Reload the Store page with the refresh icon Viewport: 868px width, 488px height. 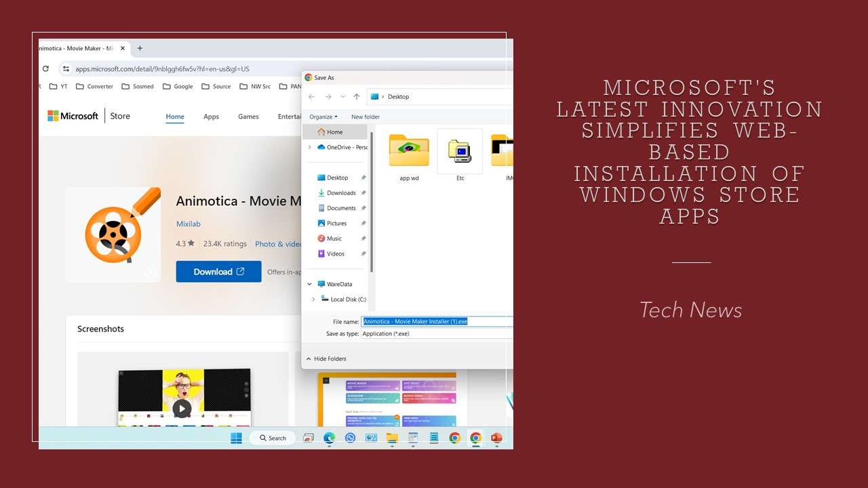point(45,68)
